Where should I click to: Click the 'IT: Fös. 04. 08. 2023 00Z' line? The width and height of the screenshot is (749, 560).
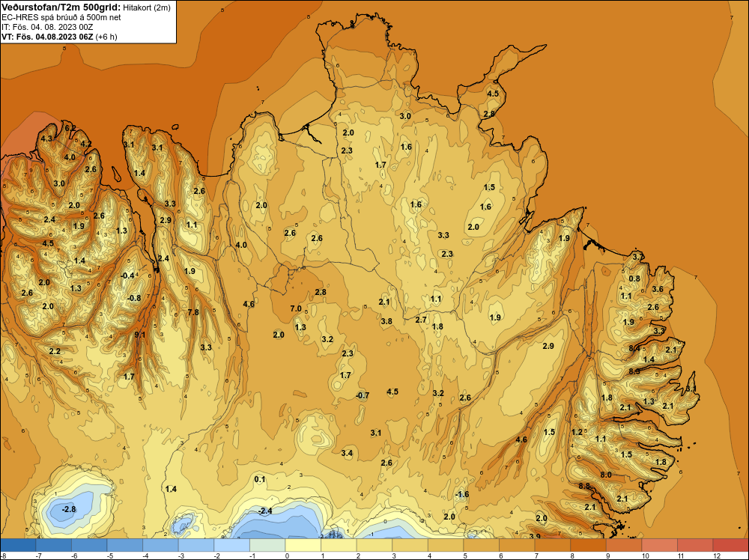(47, 27)
